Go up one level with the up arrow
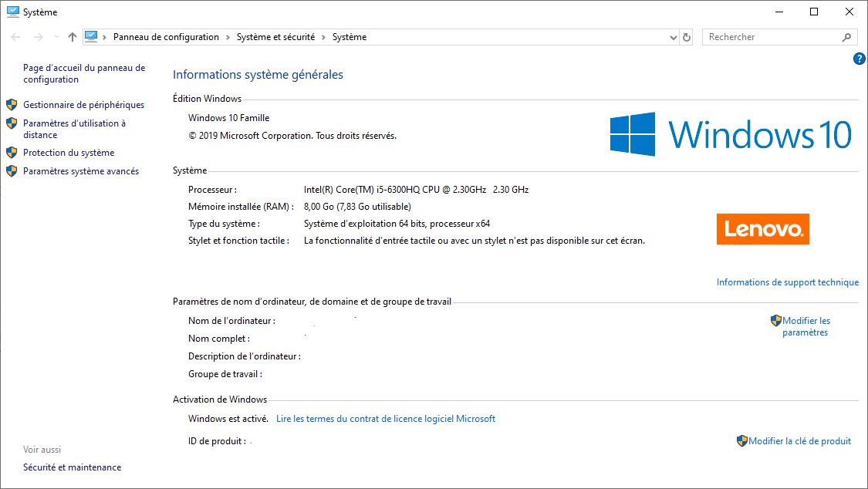The height and width of the screenshot is (489, 868). [73, 37]
